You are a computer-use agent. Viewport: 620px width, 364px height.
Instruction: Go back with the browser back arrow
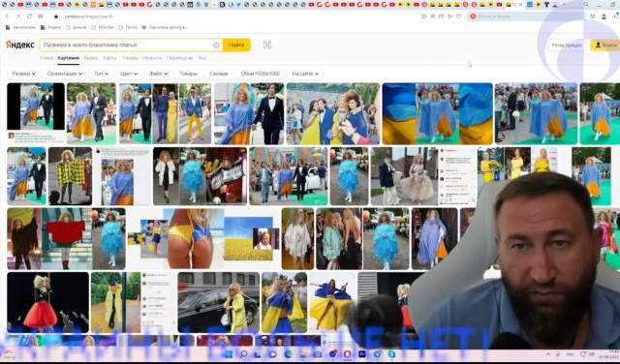coord(7,16)
